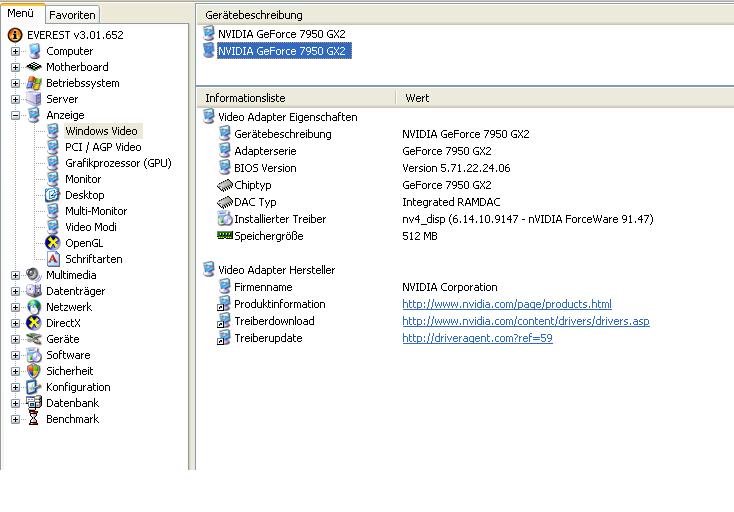The width and height of the screenshot is (734, 512).
Task: Click the Benchmark hourglass icon
Action: click(x=34, y=419)
